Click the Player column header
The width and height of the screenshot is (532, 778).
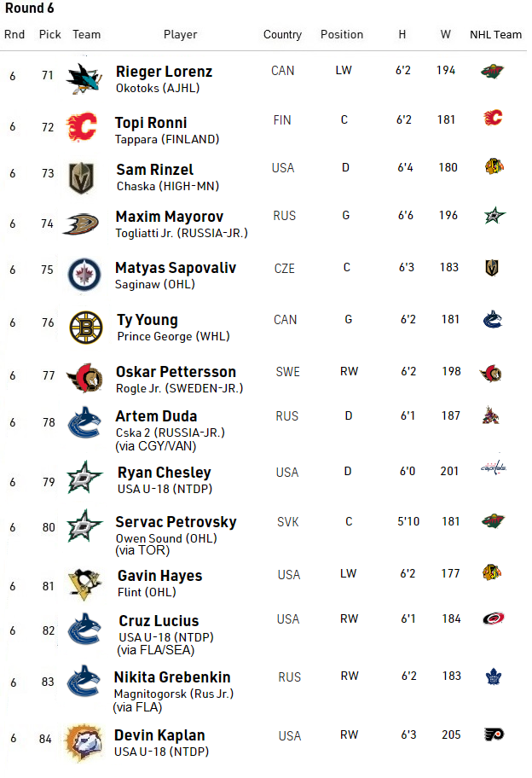coord(180,35)
